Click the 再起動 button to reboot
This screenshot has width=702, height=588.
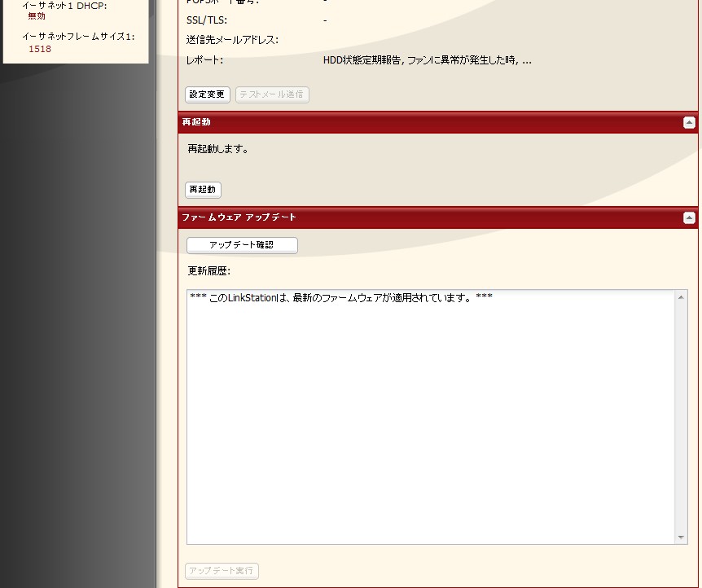click(x=203, y=190)
